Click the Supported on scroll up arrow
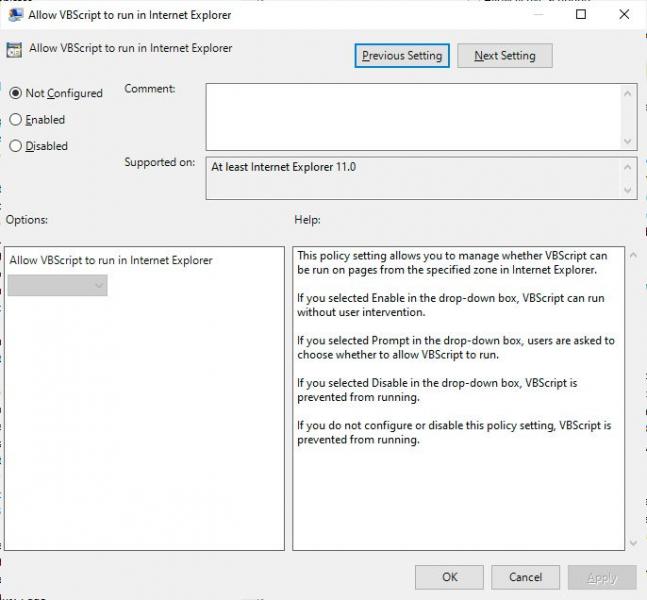 (x=629, y=167)
